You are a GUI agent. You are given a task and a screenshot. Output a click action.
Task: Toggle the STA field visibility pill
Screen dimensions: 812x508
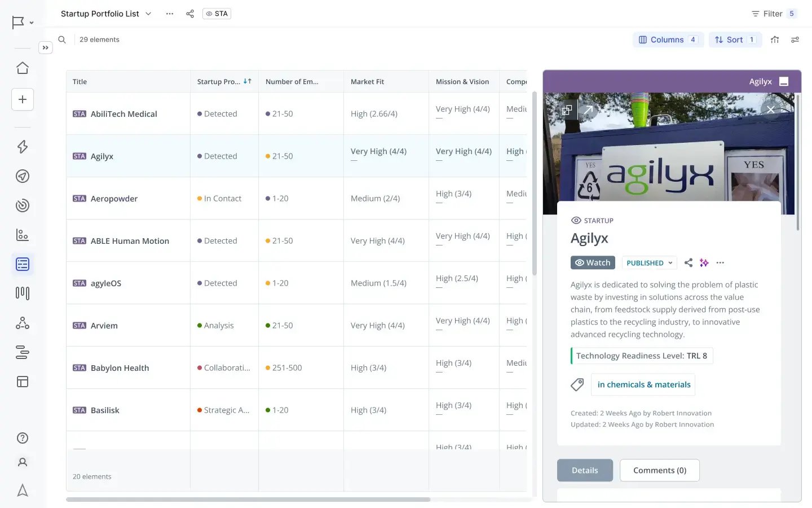point(217,14)
